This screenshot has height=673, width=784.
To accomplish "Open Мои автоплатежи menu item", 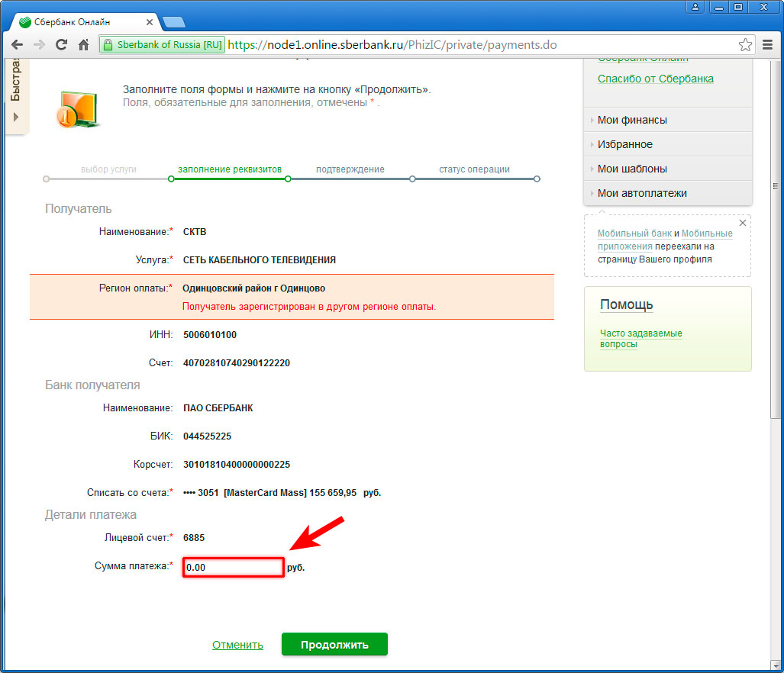I will tap(667, 193).
